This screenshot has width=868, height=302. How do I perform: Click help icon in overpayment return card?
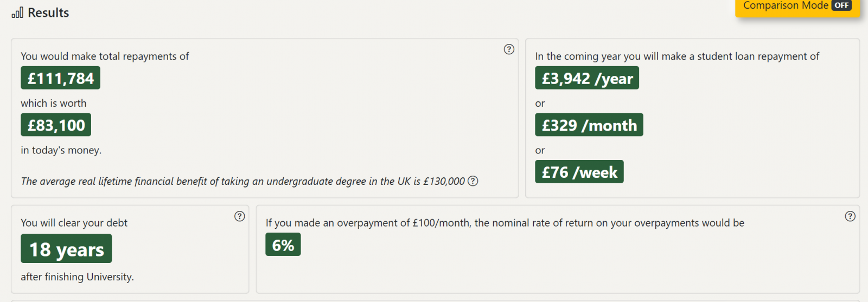850,216
